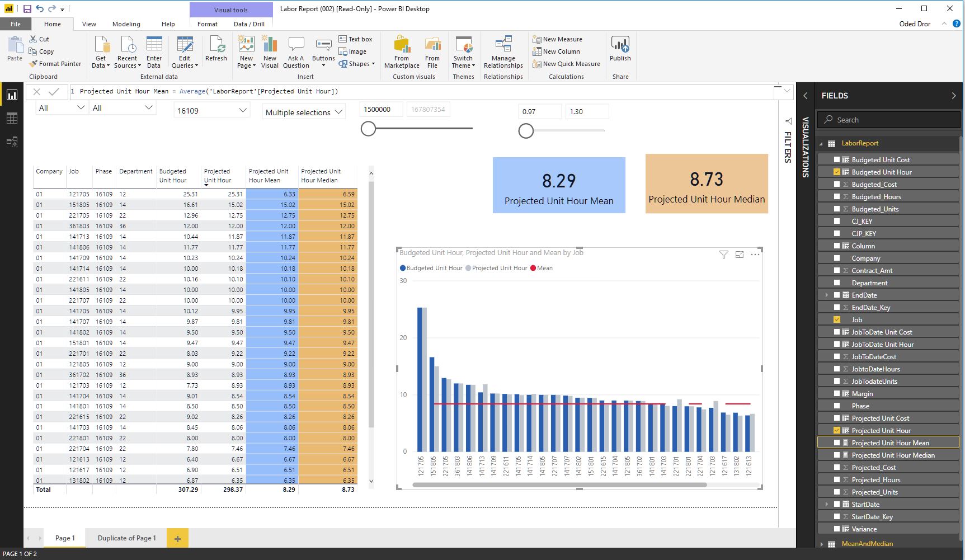Open the Get Data button

point(101,52)
